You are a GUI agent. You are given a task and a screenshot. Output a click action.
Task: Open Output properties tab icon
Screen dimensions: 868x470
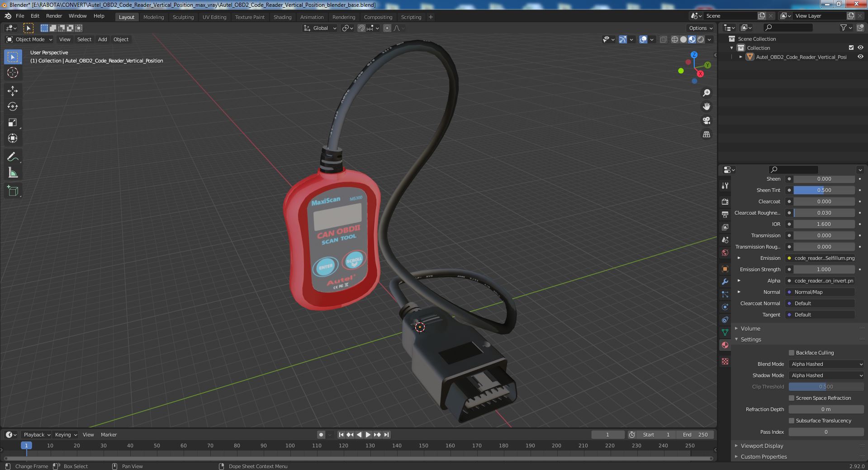pos(725,214)
